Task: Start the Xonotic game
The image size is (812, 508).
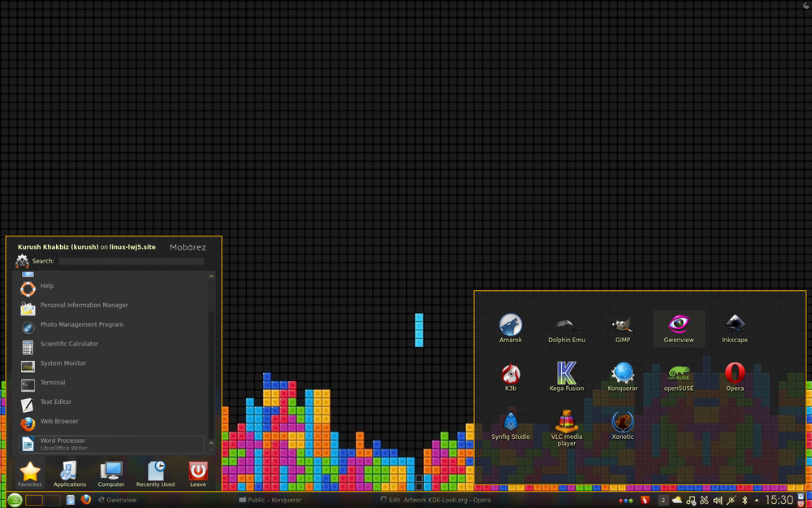Action: (623, 425)
